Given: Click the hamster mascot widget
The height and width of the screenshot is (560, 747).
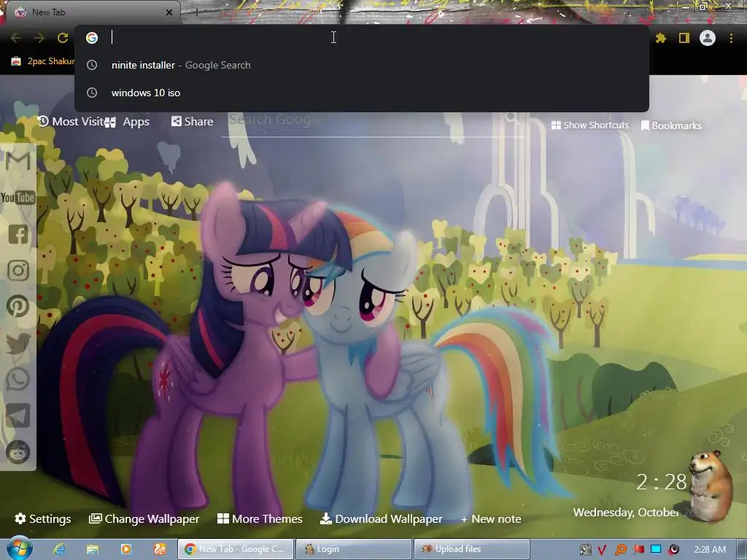Looking at the screenshot, I should (x=711, y=486).
